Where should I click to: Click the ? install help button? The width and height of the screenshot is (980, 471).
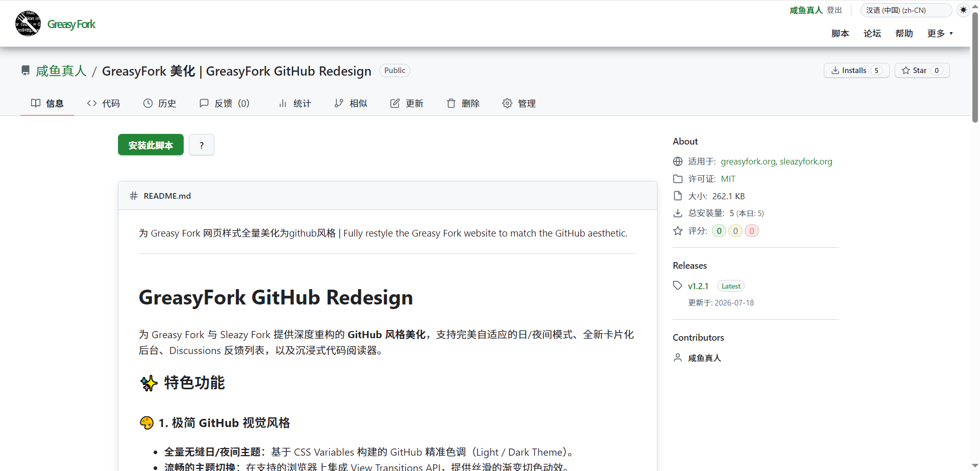202,145
